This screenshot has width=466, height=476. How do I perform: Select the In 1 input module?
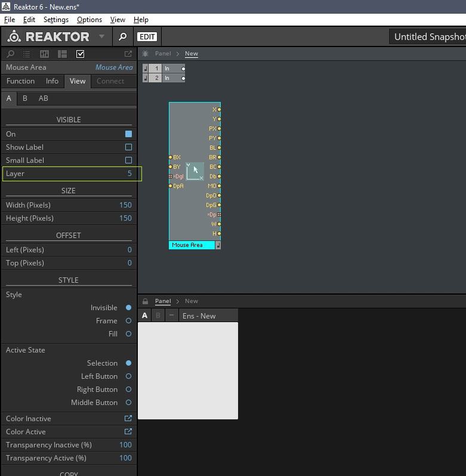[x=164, y=69]
